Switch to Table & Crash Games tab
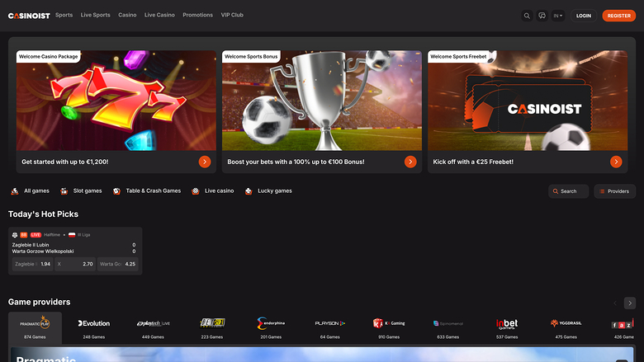Viewport: 644px width, 362px height. point(147,190)
